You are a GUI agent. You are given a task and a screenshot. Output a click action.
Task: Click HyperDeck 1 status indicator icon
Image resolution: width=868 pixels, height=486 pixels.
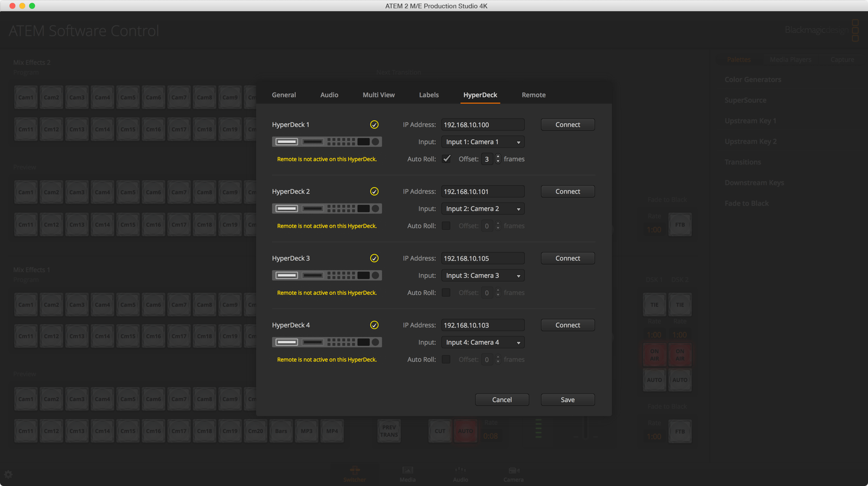pos(374,125)
